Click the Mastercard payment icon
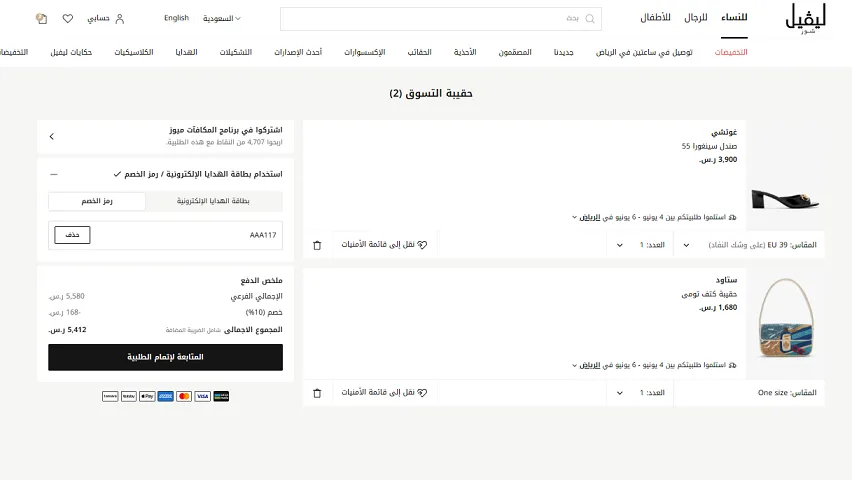852x480 pixels. (184, 396)
